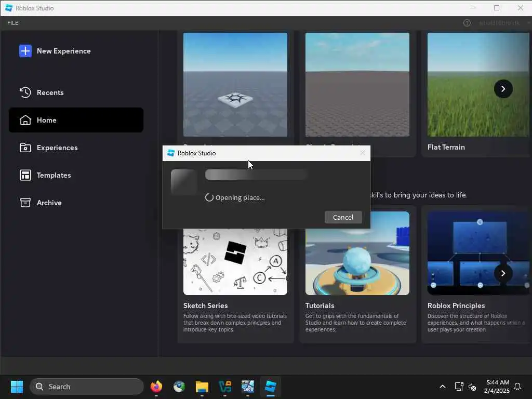This screenshot has width=532, height=399.
Task: Click the Archive box icon
Action: click(x=25, y=203)
